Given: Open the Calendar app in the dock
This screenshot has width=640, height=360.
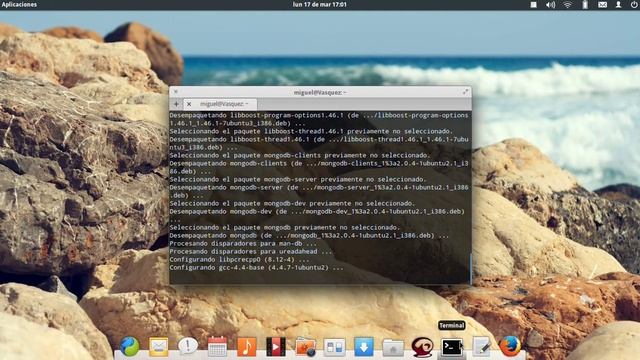Looking at the screenshot, I should point(217,347).
